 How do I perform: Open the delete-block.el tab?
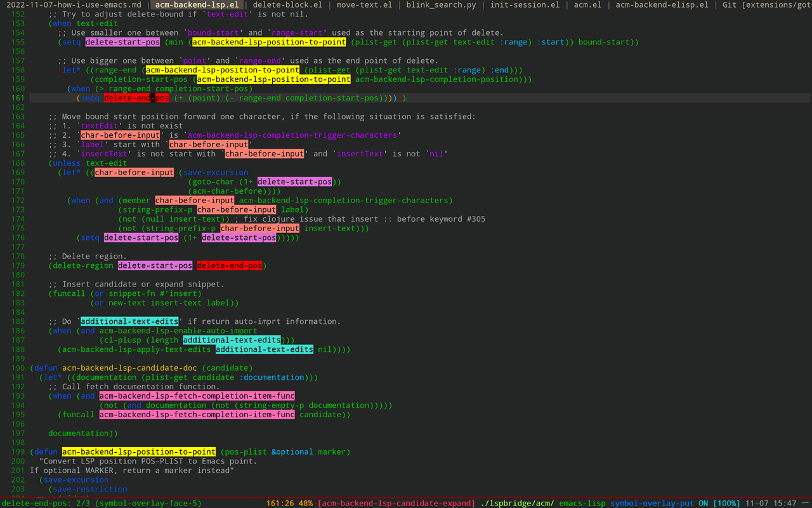click(x=287, y=5)
